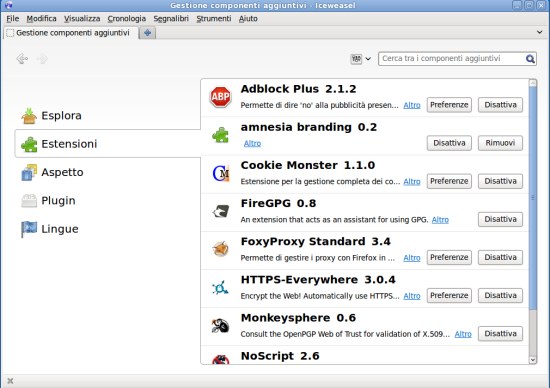Image resolution: width=550 pixels, height=388 pixels.
Task: Click the Aspetto themes icon in sidebar
Action: click(x=29, y=172)
